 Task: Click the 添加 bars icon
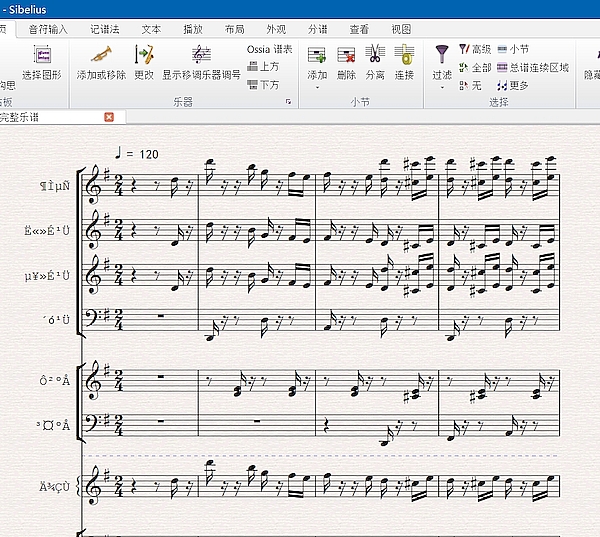coord(317,55)
